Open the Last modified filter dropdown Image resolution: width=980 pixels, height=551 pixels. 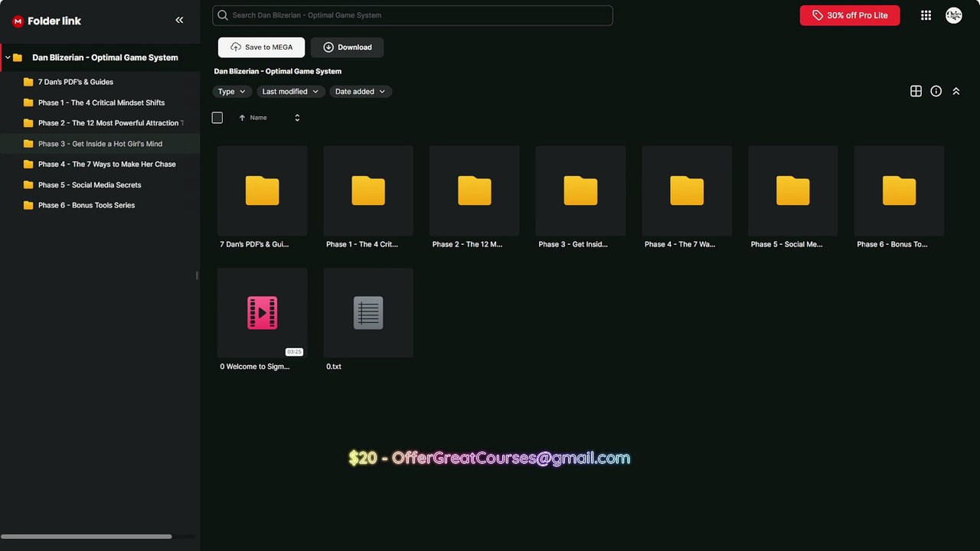[291, 92]
